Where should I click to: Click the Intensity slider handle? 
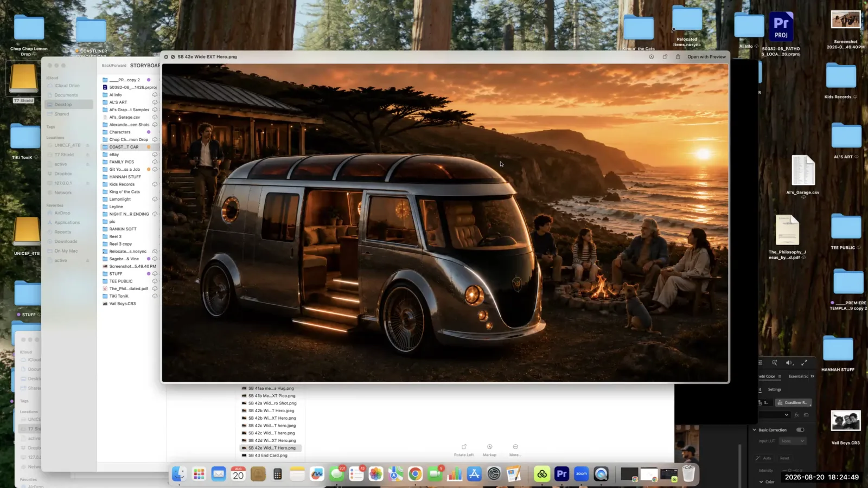pos(790,471)
